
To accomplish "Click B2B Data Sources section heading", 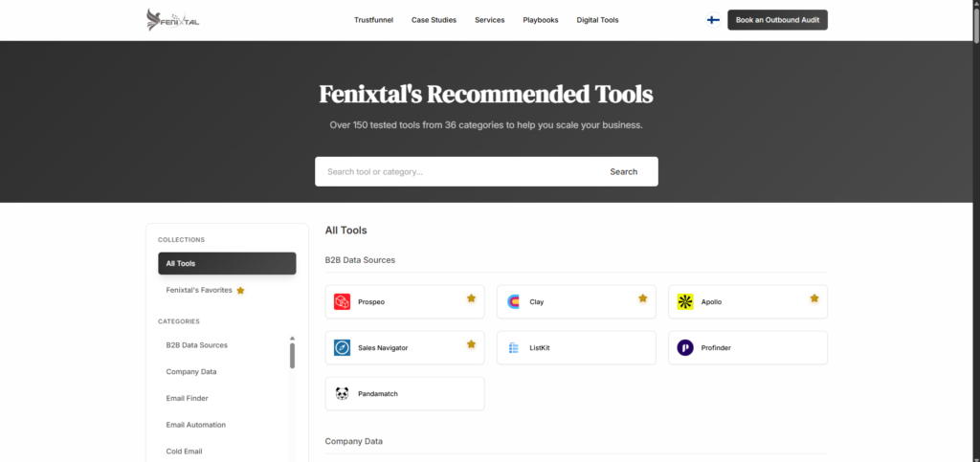I will (360, 260).
